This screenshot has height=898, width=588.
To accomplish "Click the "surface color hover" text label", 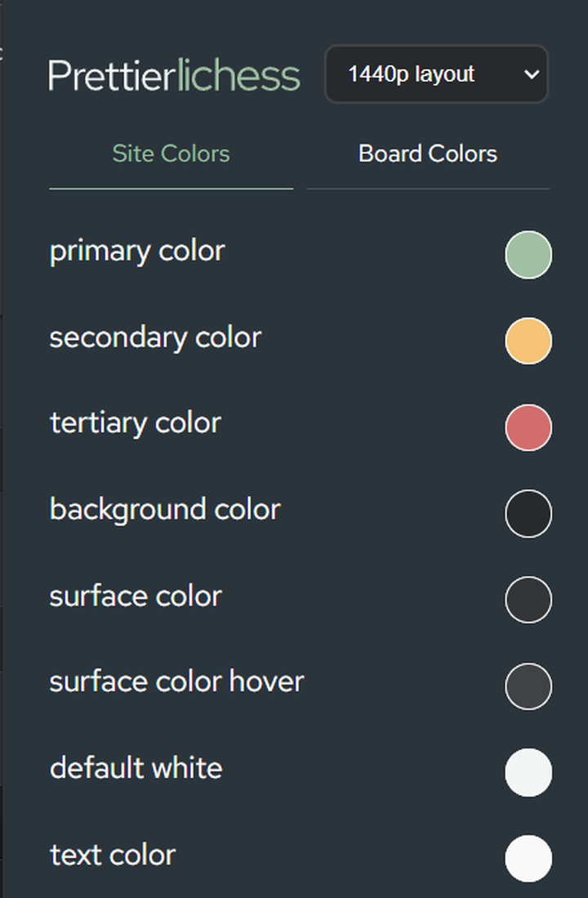I will (176, 682).
